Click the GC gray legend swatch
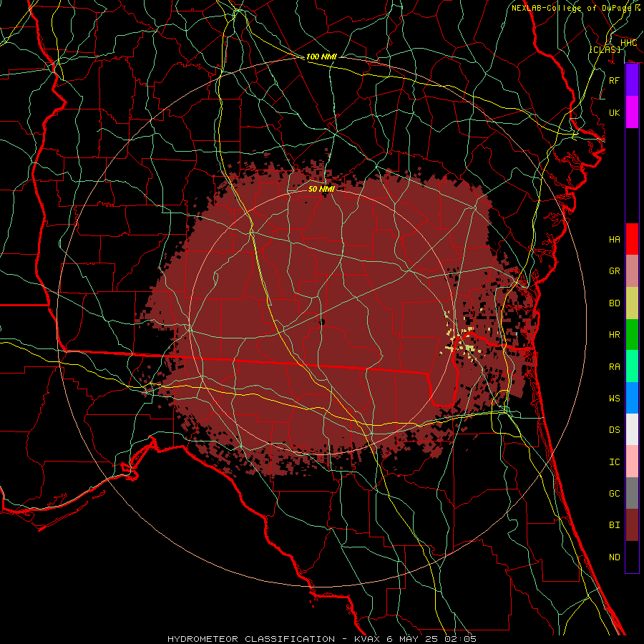The image size is (644, 644). point(632,493)
